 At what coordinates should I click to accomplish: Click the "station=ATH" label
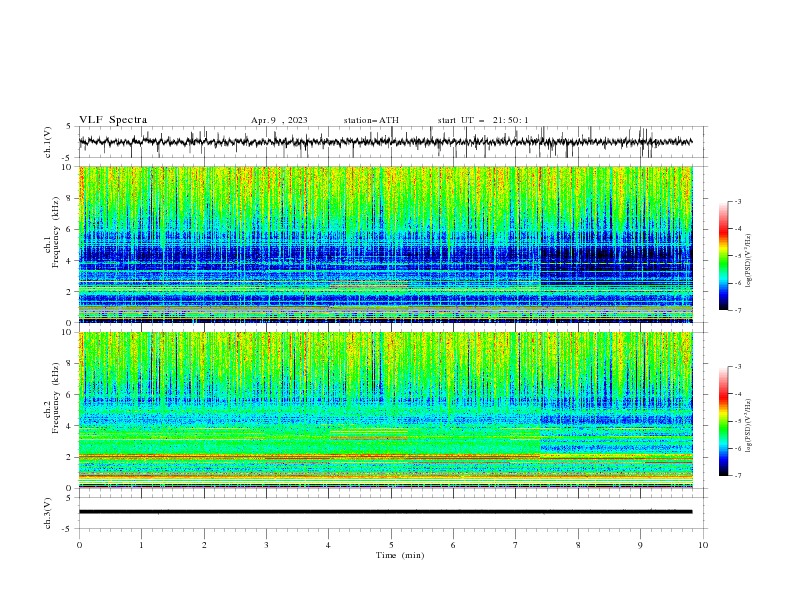371,120
